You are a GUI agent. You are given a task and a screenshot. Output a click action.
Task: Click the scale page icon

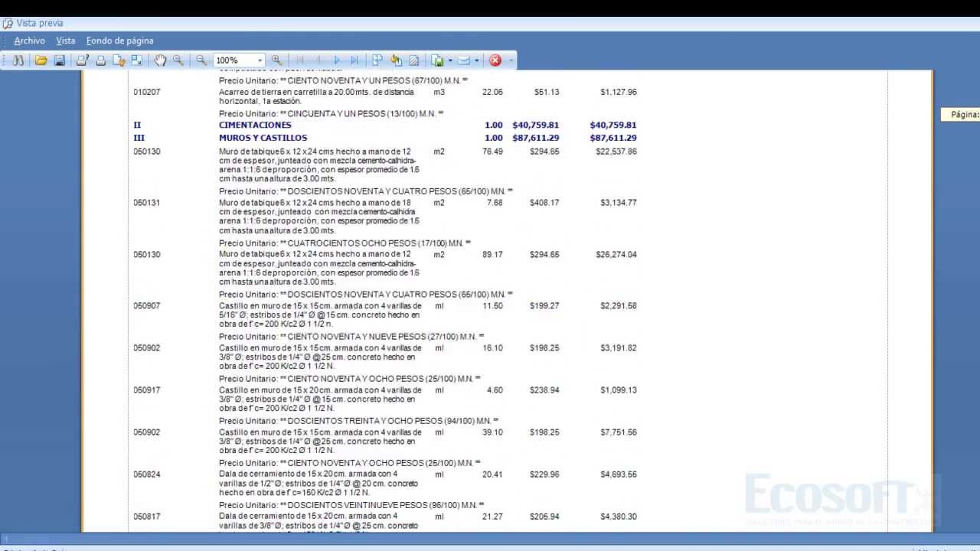point(137,60)
